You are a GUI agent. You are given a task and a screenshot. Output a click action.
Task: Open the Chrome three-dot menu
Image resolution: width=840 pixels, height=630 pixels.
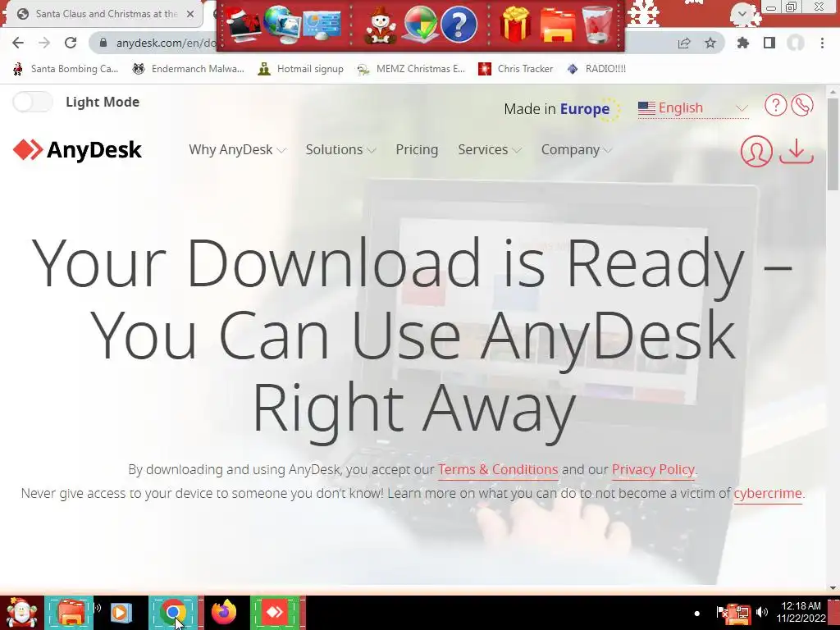click(x=822, y=43)
